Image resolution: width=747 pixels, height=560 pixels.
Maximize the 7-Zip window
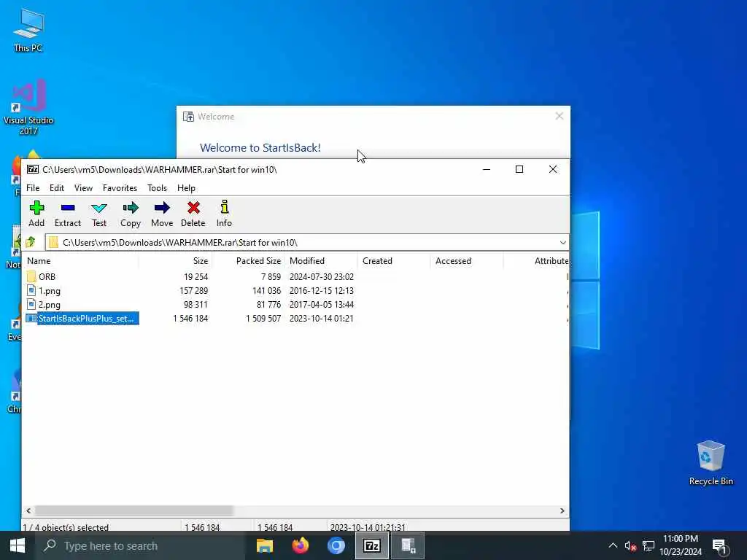[519, 169]
